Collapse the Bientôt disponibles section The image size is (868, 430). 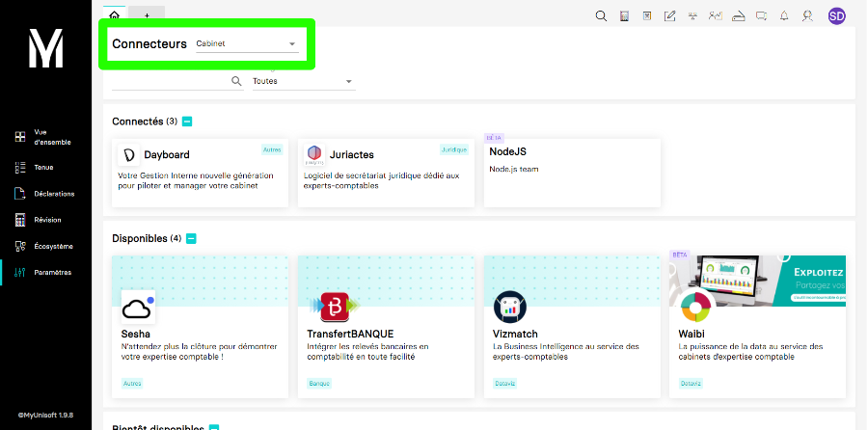click(x=214, y=428)
